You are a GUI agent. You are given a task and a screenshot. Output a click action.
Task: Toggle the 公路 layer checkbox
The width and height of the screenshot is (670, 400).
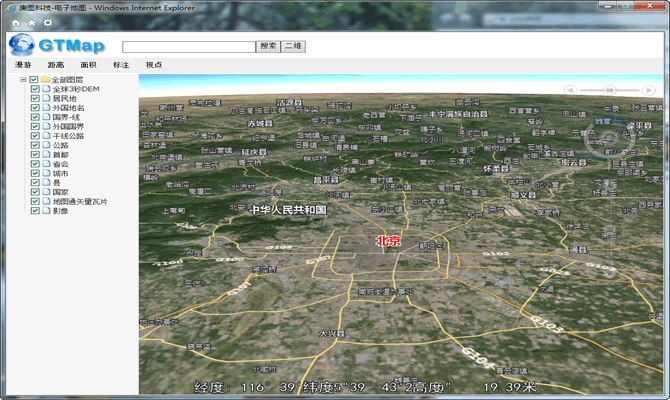pyautogui.click(x=35, y=145)
